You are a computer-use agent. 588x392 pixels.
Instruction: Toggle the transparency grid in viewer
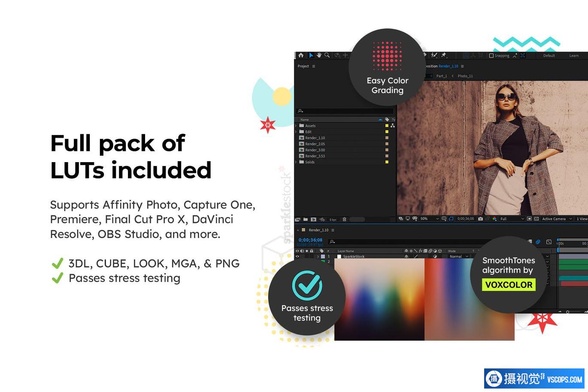coord(536,219)
